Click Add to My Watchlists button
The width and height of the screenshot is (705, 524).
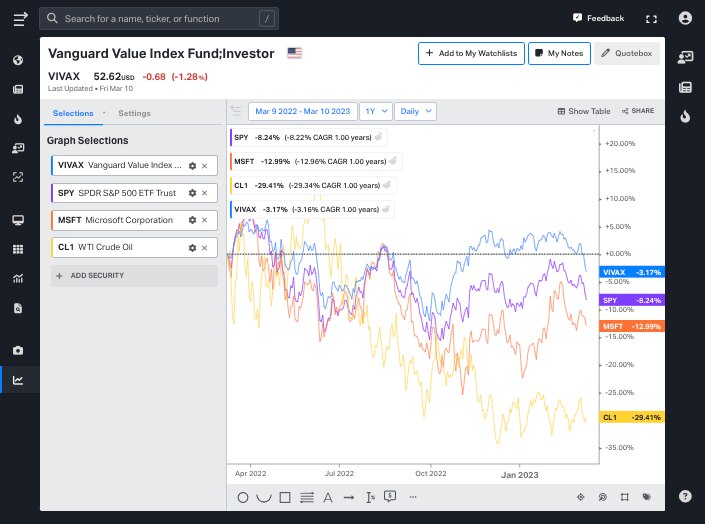tap(470, 53)
